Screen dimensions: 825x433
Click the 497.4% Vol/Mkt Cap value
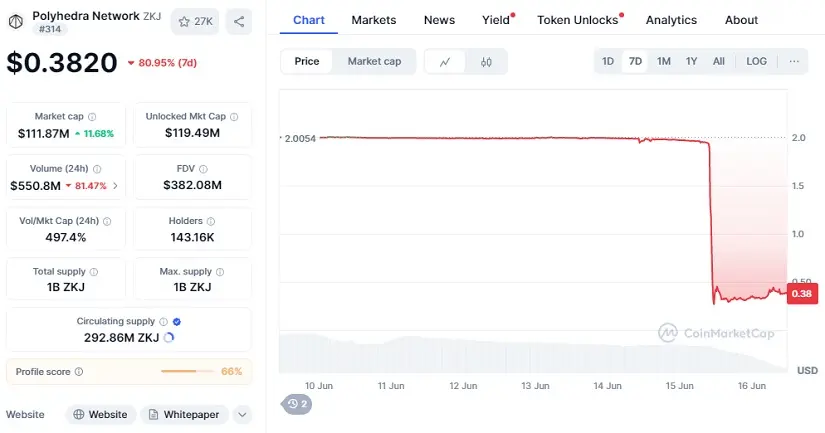pyautogui.click(x=66, y=237)
